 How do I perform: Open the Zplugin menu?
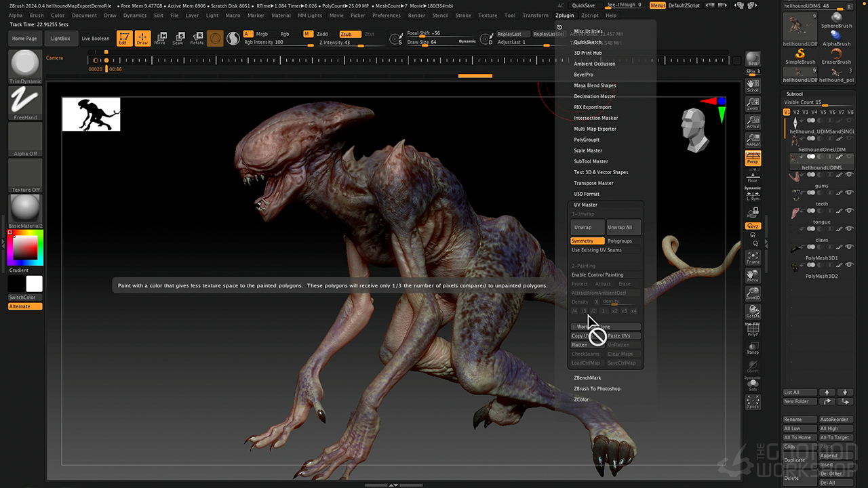[564, 15]
